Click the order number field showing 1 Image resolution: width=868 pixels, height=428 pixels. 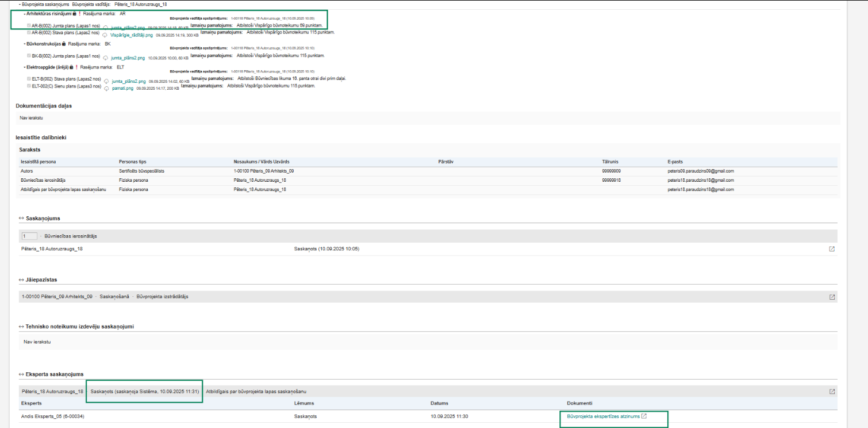click(x=29, y=236)
